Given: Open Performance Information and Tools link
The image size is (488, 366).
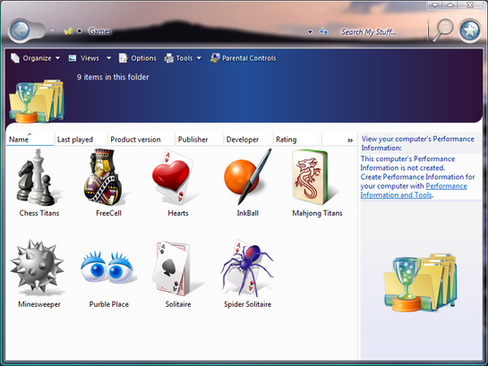Looking at the screenshot, I should pos(413,191).
